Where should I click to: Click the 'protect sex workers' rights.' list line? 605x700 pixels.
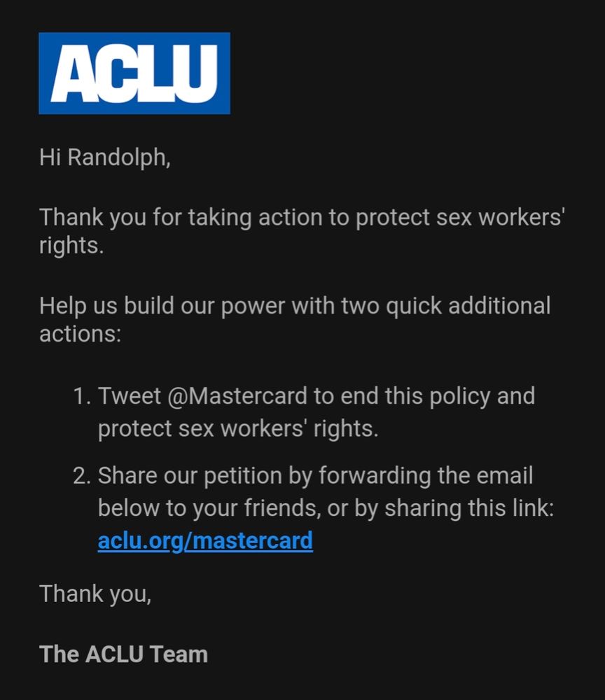pyautogui.click(x=238, y=428)
